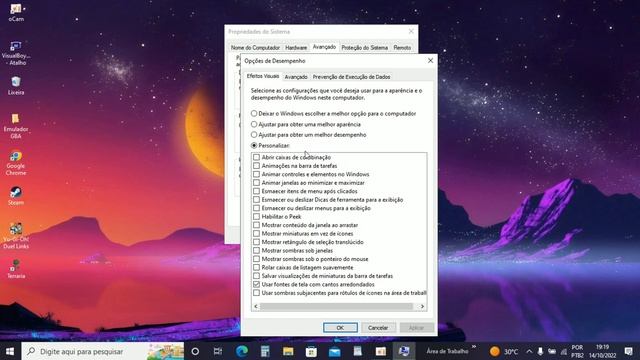Image resolution: width=640 pixels, height=360 pixels.
Task: Select the System Properties taskbar icon
Action: coord(404,351)
